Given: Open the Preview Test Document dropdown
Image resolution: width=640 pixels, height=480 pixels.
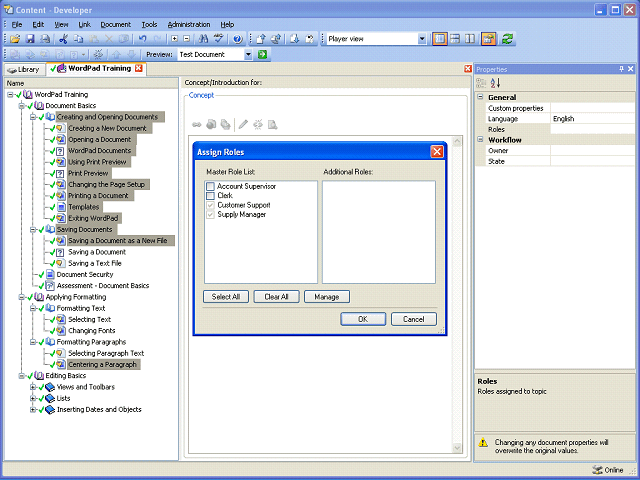Looking at the screenshot, I should (248, 54).
